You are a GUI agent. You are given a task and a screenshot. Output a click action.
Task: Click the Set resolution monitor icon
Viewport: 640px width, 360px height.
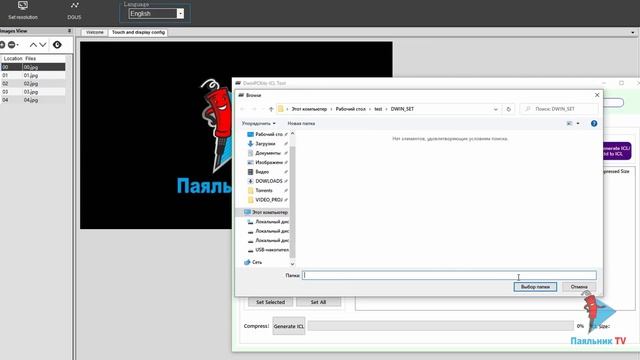pyautogui.click(x=23, y=5)
